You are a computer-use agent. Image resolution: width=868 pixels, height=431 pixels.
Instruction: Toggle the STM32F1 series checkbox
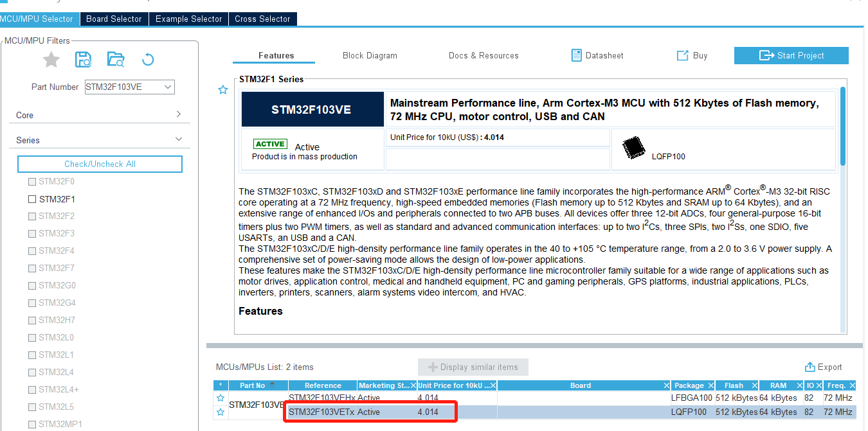32,199
